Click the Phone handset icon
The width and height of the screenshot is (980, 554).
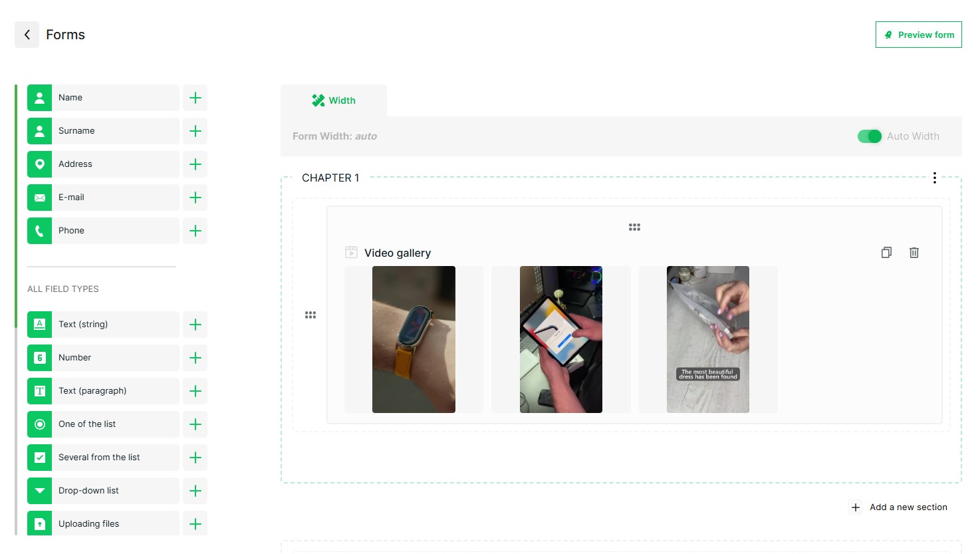(x=40, y=231)
